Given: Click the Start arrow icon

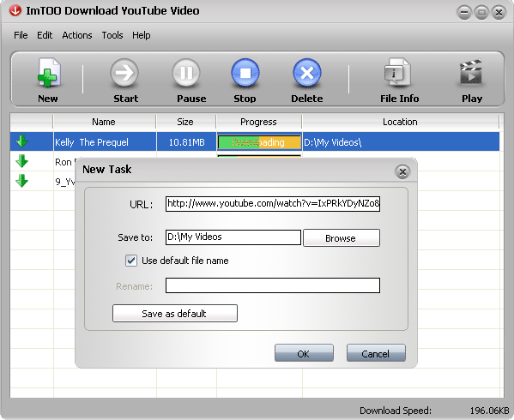Looking at the screenshot, I should click(x=124, y=73).
